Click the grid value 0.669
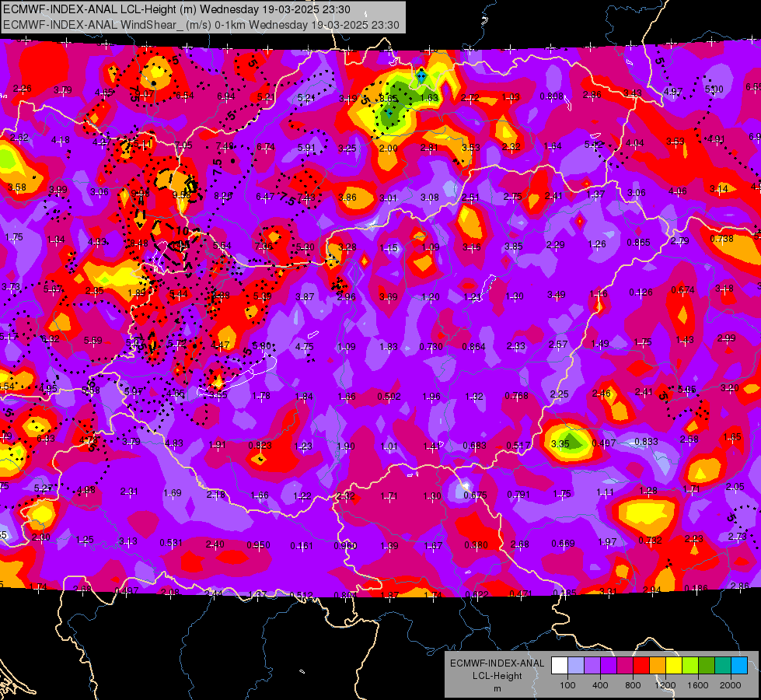The width and height of the screenshot is (761, 700). (563, 543)
